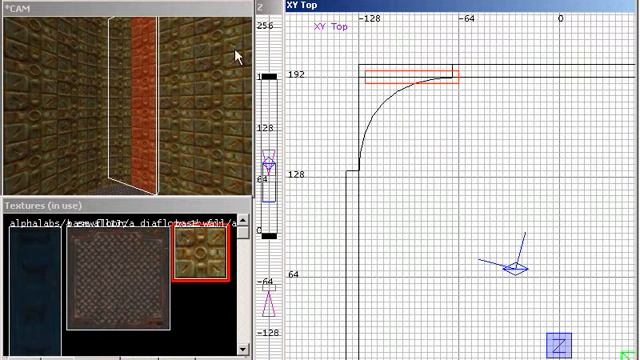Screen dimensions: 640x360
Task: Click the camera marker in Z window
Action: pyautogui.click(x=269, y=163)
